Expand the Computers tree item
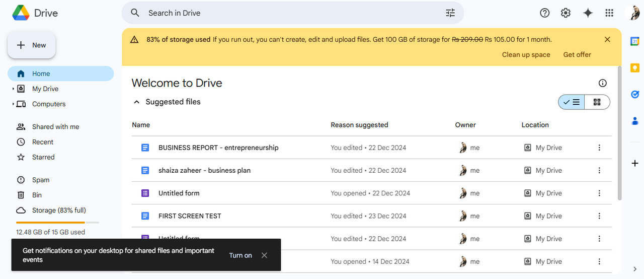This screenshot has width=644, height=279. point(13,104)
